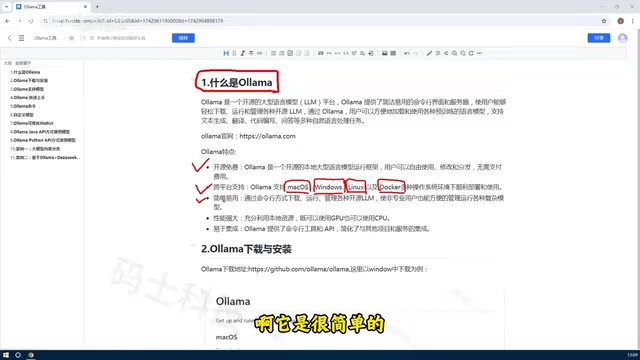Open the more options ellipsis in the editor toolbar
The width and height of the screenshot is (640, 360).
[x=480, y=53]
